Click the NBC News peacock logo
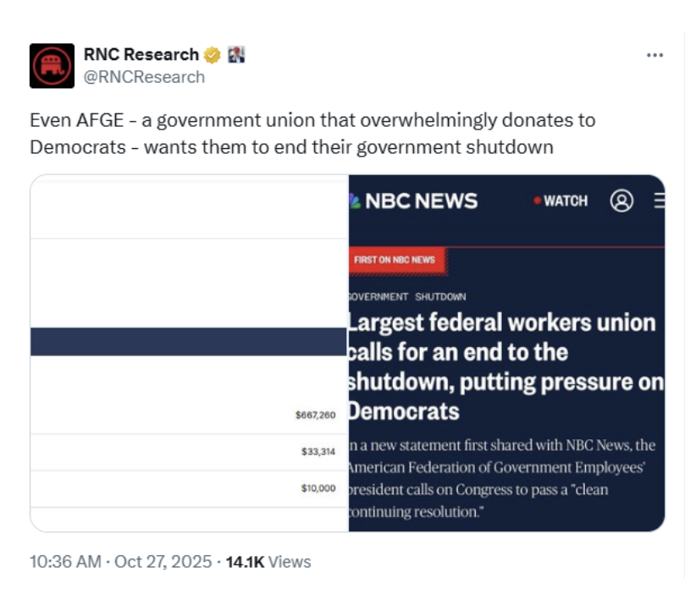Viewport: 696px width, 616px height. pos(355,201)
